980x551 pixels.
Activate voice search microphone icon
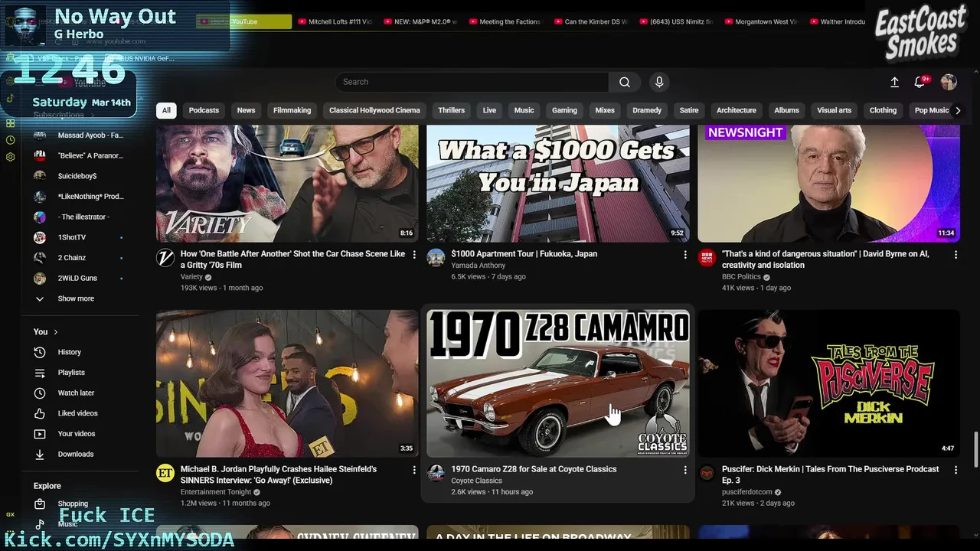point(659,82)
